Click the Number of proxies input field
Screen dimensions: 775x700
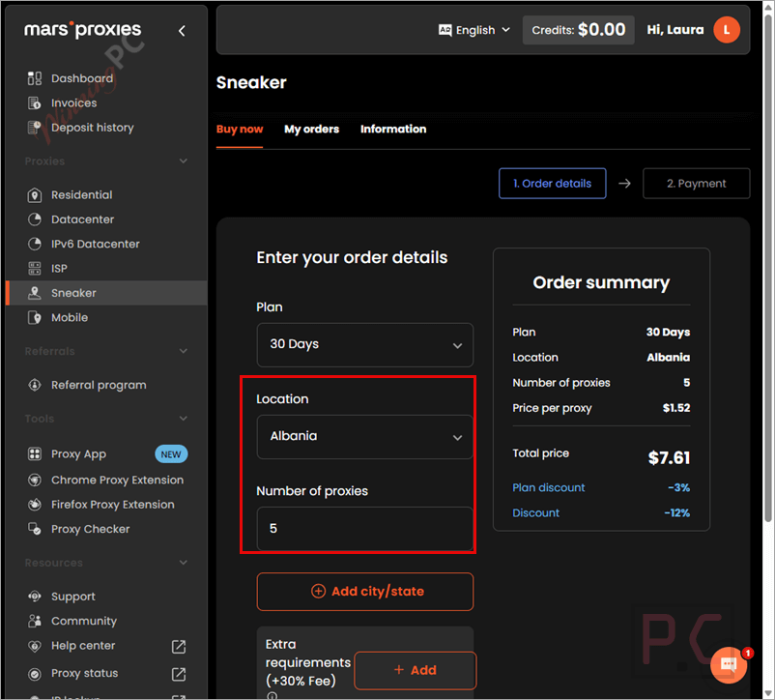[364, 529]
